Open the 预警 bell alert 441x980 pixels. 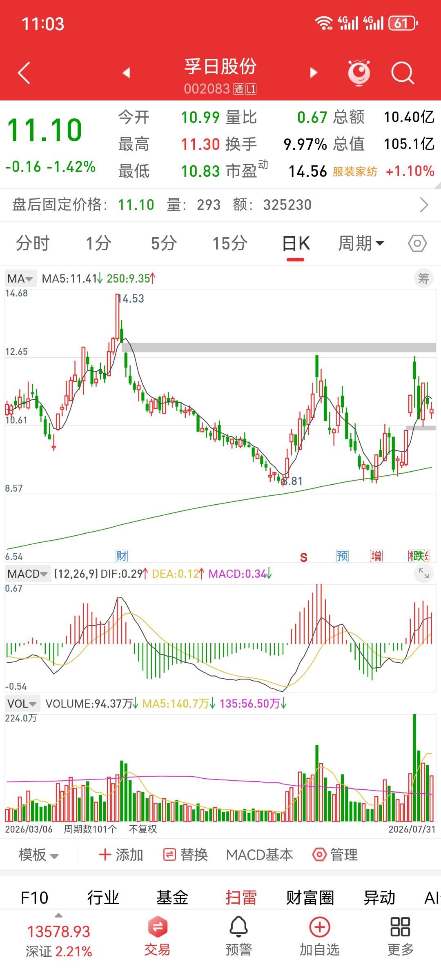tap(239, 936)
